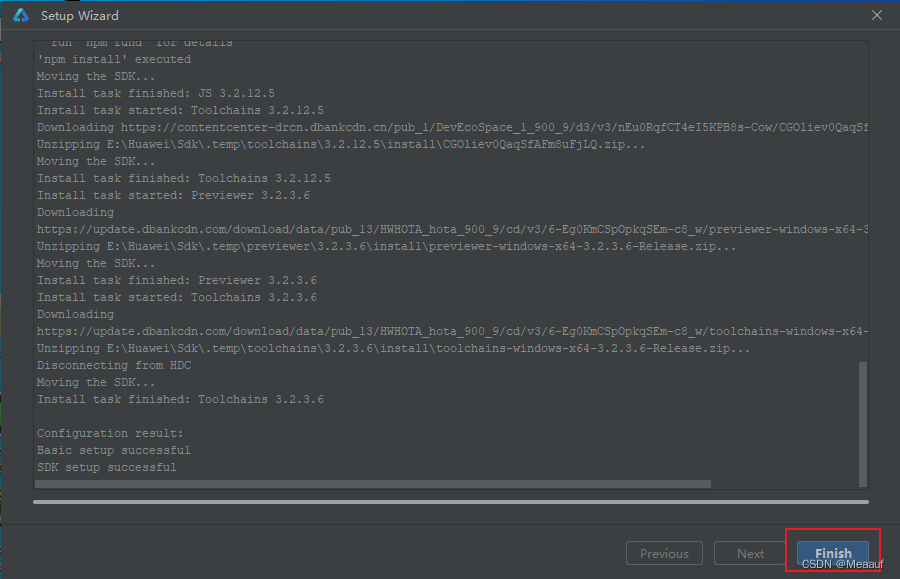Click the Next button
This screenshot has width=900, height=579.
pyautogui.click(x=750, y=553)
